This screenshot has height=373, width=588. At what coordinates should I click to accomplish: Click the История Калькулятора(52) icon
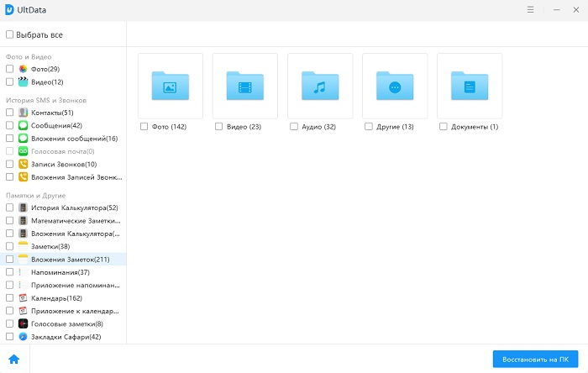coord(24,208)
